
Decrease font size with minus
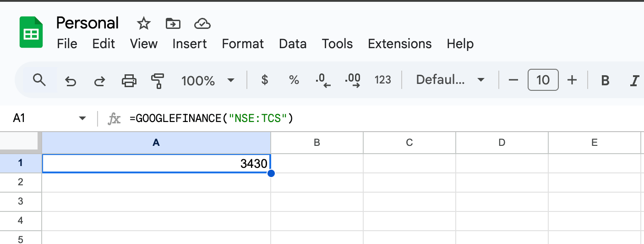(x=513, y=80)
